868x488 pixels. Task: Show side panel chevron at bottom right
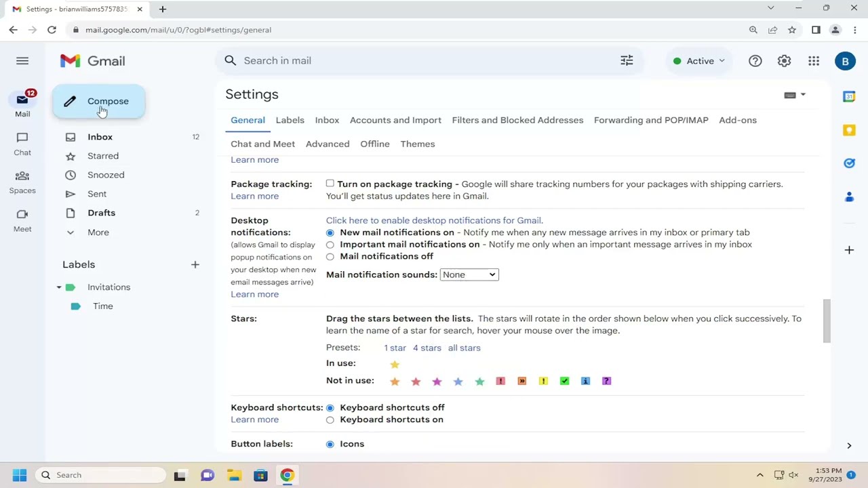coord(849,446)
